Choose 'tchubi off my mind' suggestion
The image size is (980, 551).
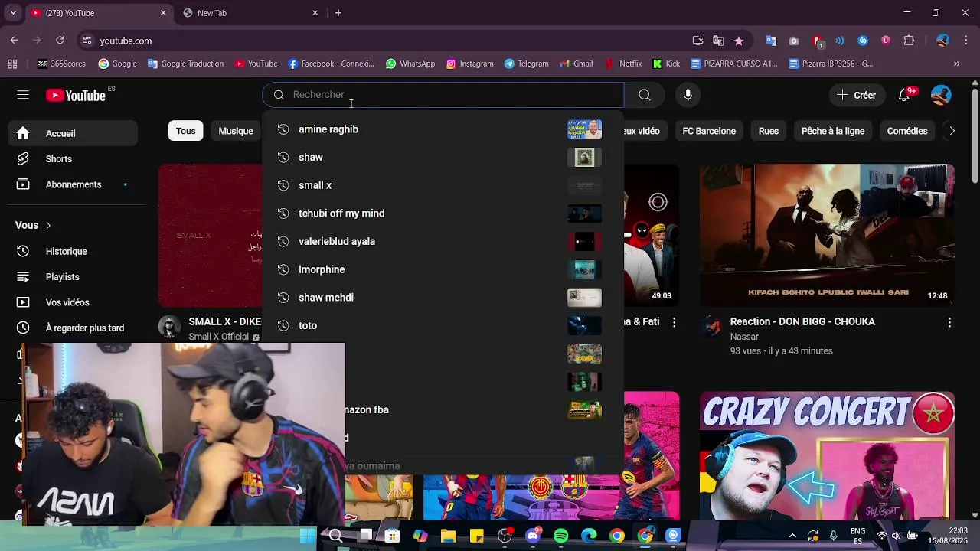pyautogui.click(x=443, y=214)
